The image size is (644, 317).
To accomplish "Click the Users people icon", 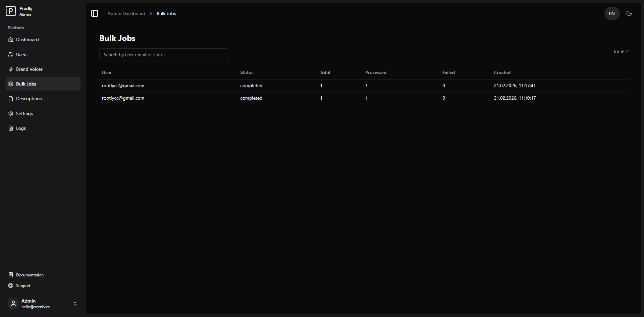I will [x=11, y=54].
